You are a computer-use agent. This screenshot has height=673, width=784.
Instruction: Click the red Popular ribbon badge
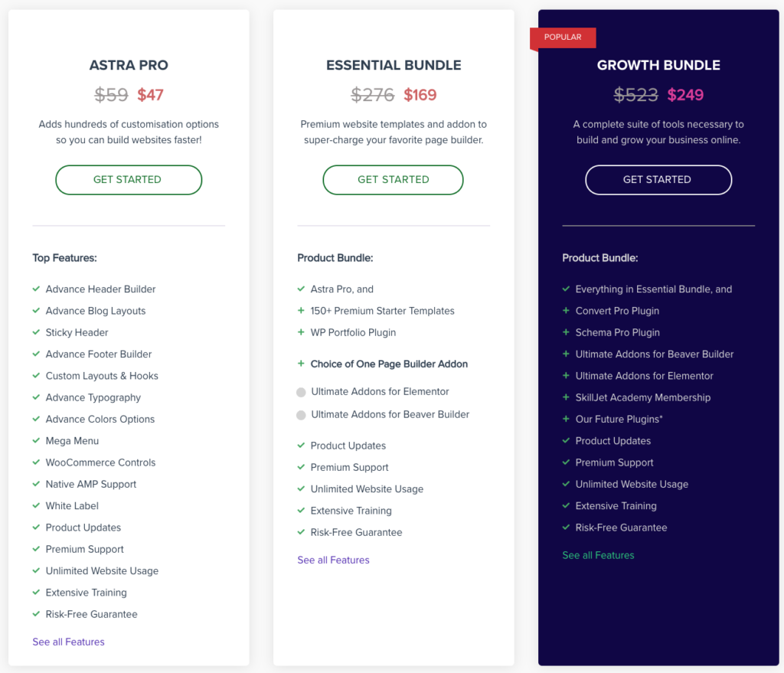[x=563, y=38]
